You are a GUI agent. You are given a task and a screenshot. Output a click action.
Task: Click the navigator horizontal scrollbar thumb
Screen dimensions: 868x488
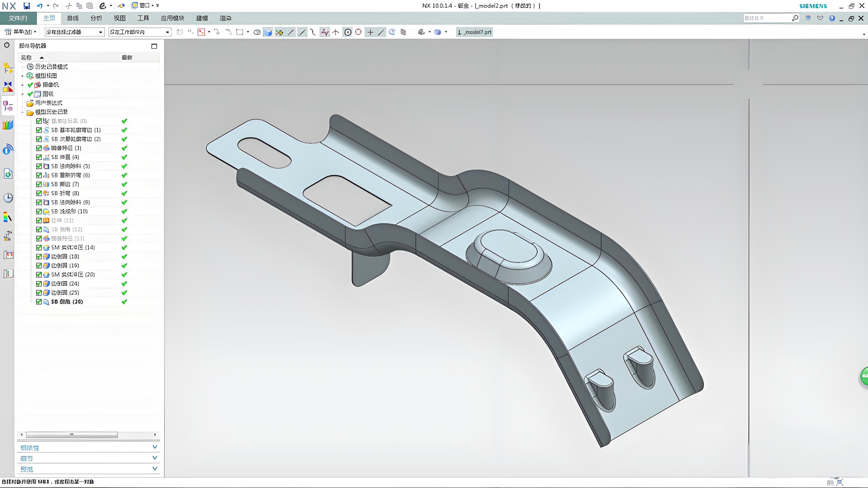(x=72, y=435)
